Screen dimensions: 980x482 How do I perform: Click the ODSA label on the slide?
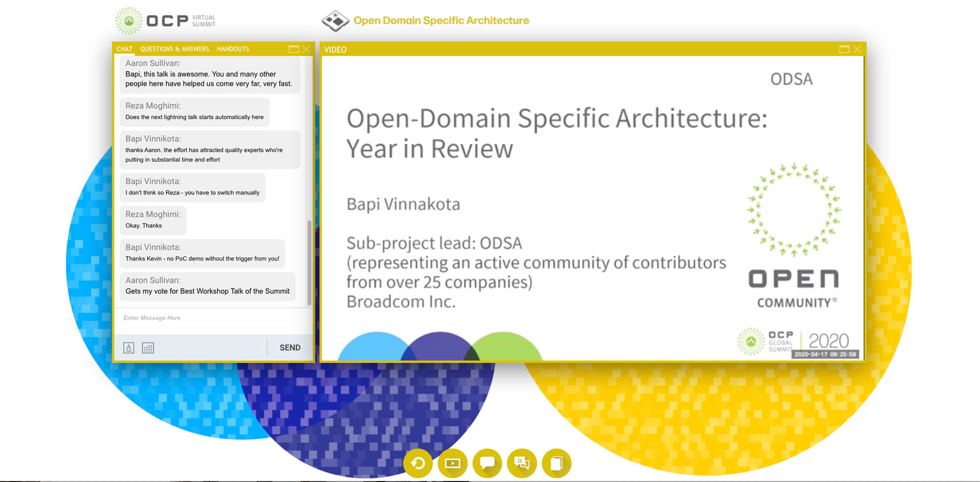(x=791, y=79)
